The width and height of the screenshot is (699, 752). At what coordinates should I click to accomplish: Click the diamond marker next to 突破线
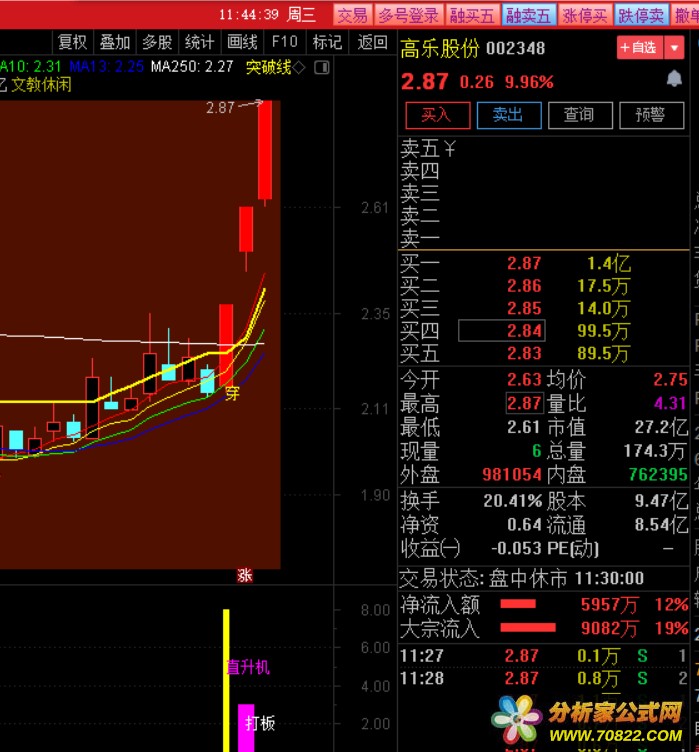[299, 68]
